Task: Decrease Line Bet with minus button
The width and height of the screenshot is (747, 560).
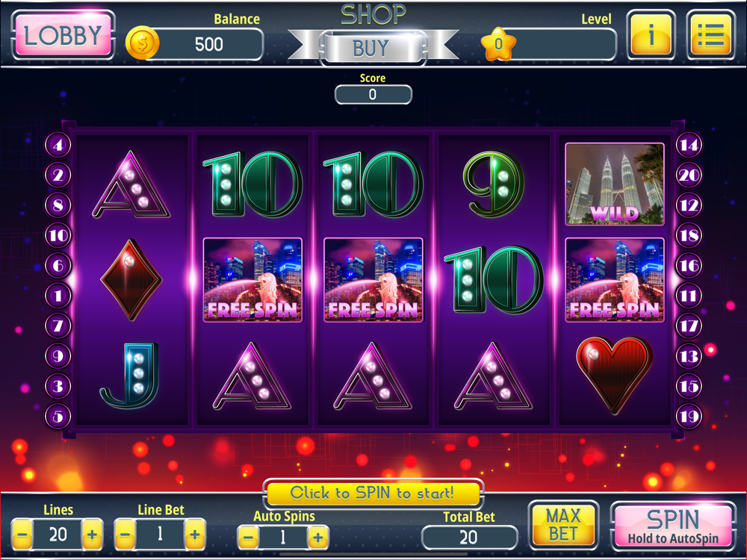Action: tap(125, 535)
